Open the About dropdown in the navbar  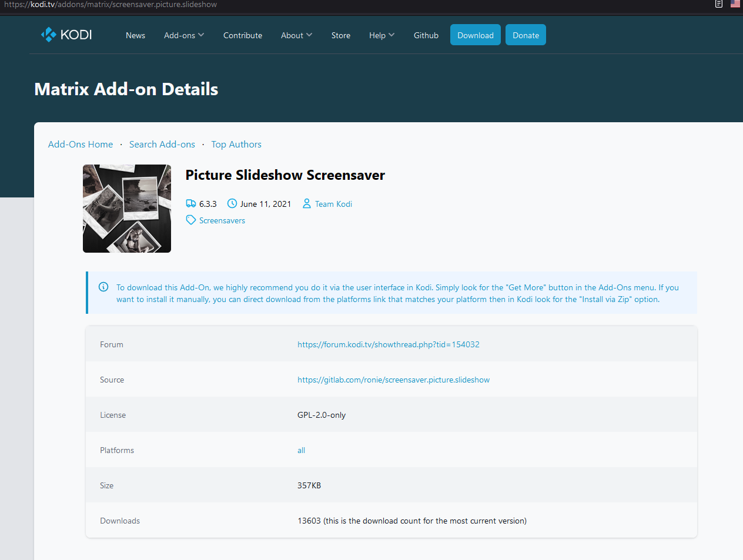(296, 35)
